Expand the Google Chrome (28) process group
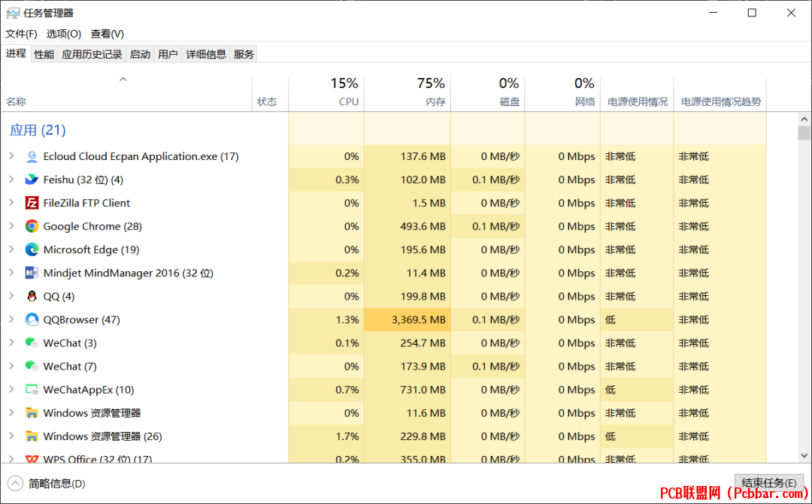This screenshot has height=504, width=812. [x=11, y=225]
